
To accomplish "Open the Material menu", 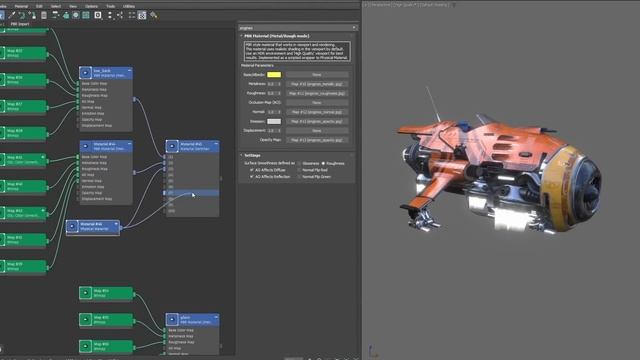I will (21, 6).
